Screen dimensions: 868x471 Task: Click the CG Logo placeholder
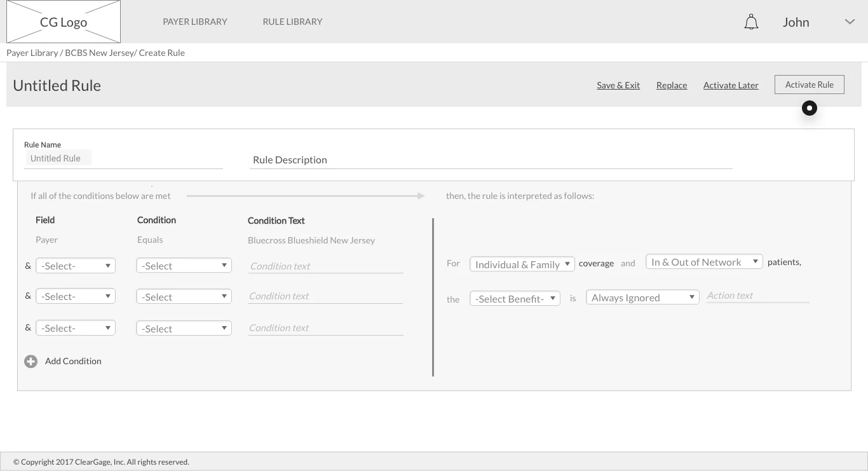click(64, 22)
